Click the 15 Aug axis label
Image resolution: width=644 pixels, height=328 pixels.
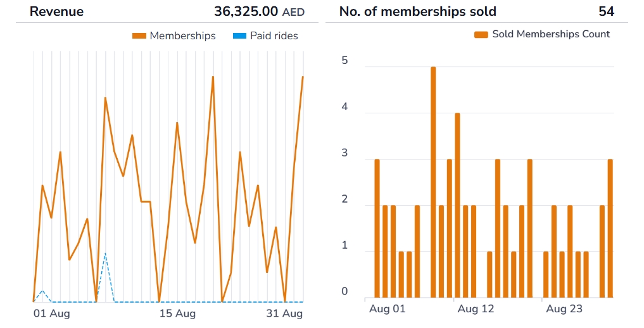(x=177, y=314)
